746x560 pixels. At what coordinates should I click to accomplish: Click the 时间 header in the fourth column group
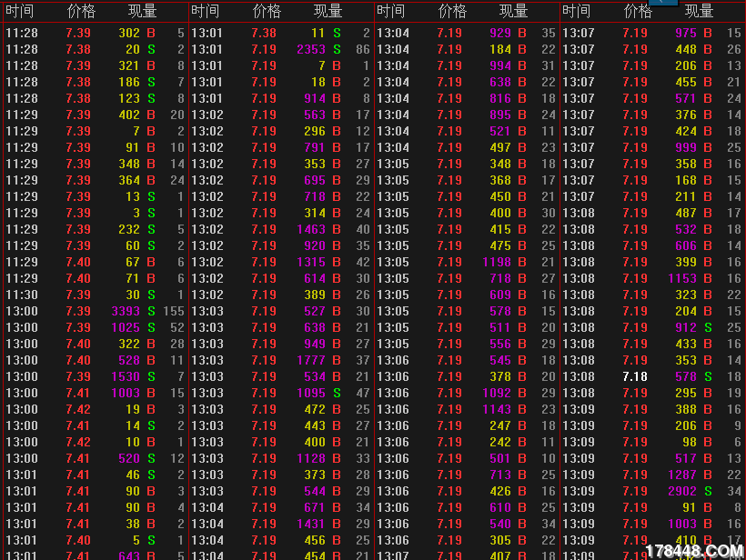click(x=576, y=11)
